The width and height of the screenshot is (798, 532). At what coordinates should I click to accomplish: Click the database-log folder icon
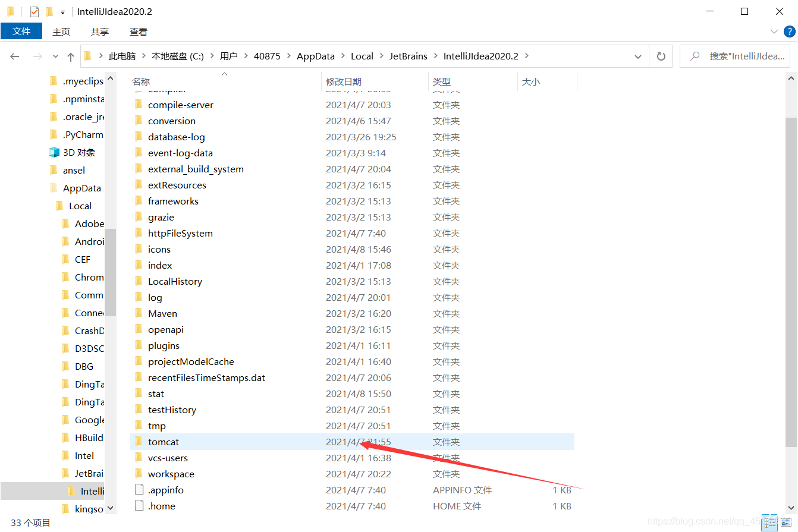click(x=139, y=137)
